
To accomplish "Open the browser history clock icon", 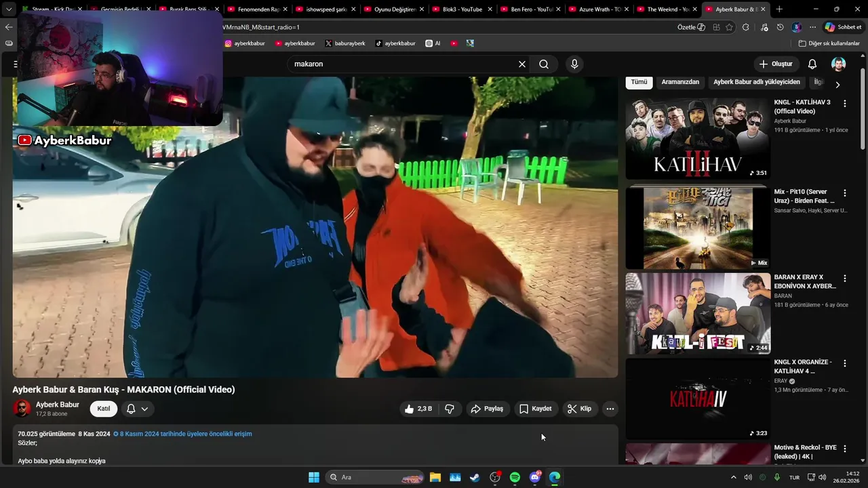I will (x=781, y=27).
